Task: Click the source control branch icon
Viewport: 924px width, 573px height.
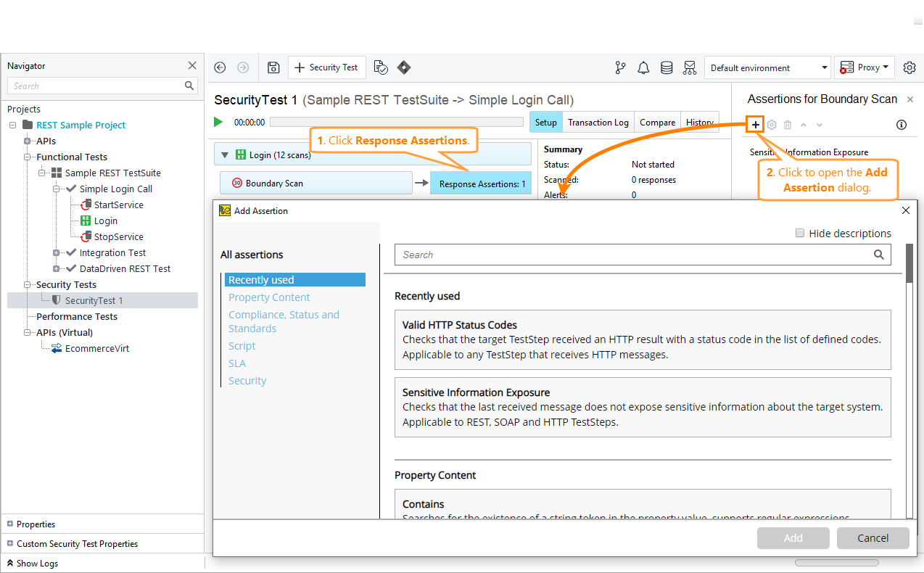Action: (620, 67)
